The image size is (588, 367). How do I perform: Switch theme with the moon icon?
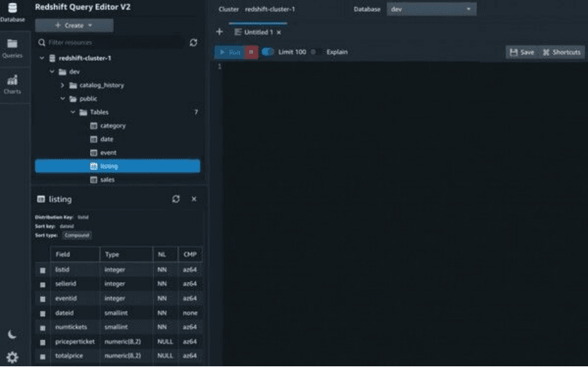pyautogui.click(x=12, y=334)
